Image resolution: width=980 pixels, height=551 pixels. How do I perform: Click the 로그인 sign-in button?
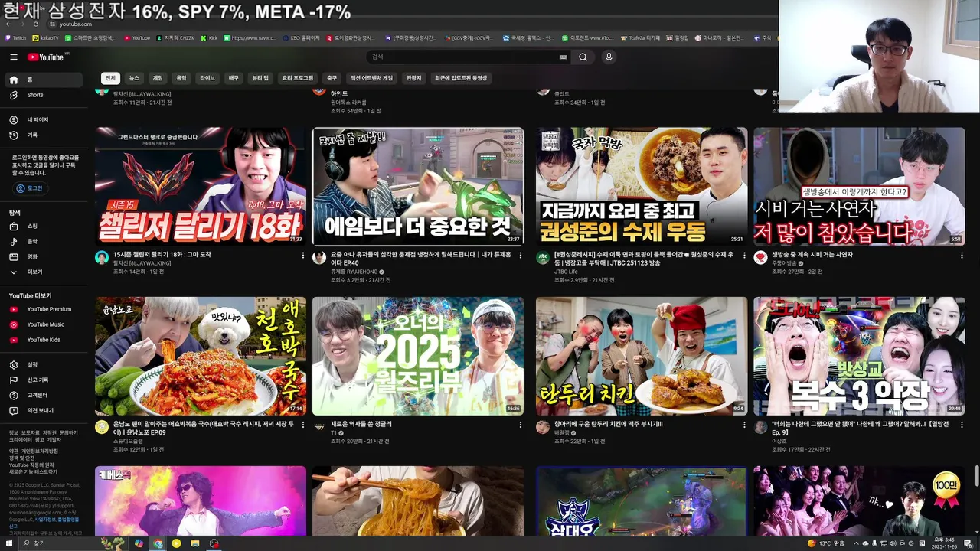pyautogui.click(x=29, y=188)
